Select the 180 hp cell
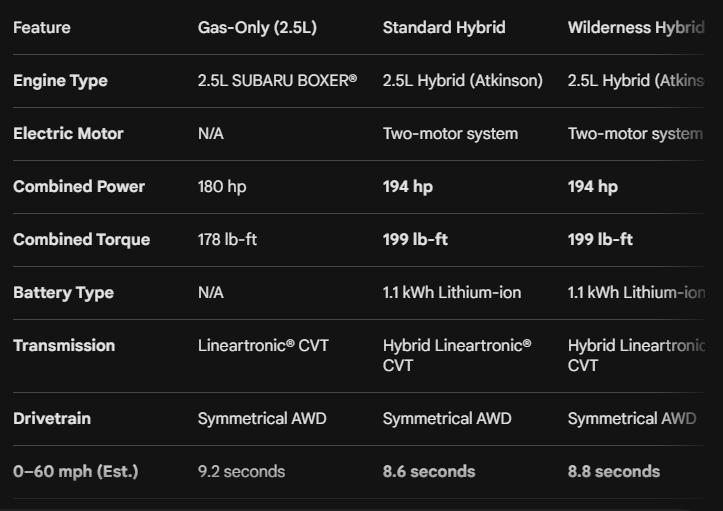Screen dimensions: 723x511 point(221,187)
